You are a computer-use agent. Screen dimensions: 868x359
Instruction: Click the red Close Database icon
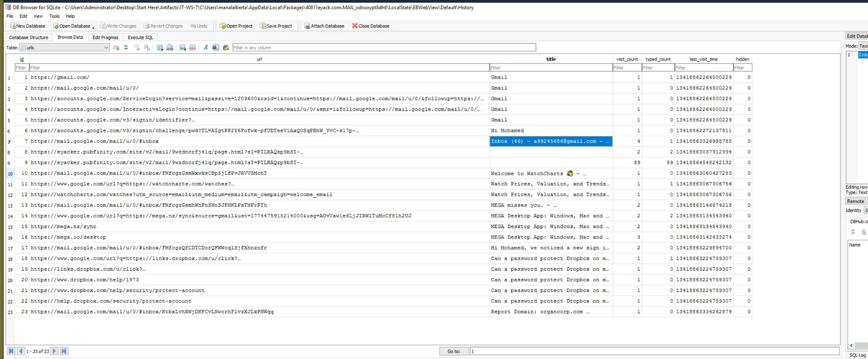click(x=355, y=26)
